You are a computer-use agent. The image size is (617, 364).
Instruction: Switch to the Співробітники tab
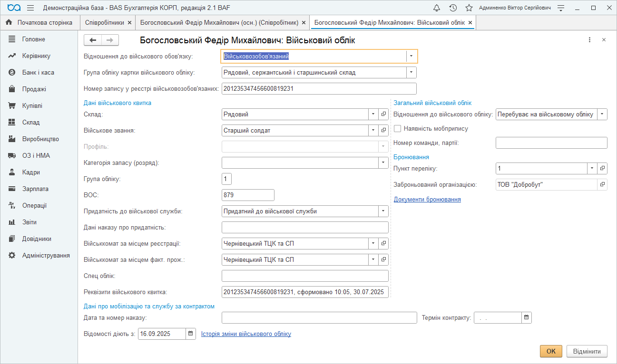point(105,22)
